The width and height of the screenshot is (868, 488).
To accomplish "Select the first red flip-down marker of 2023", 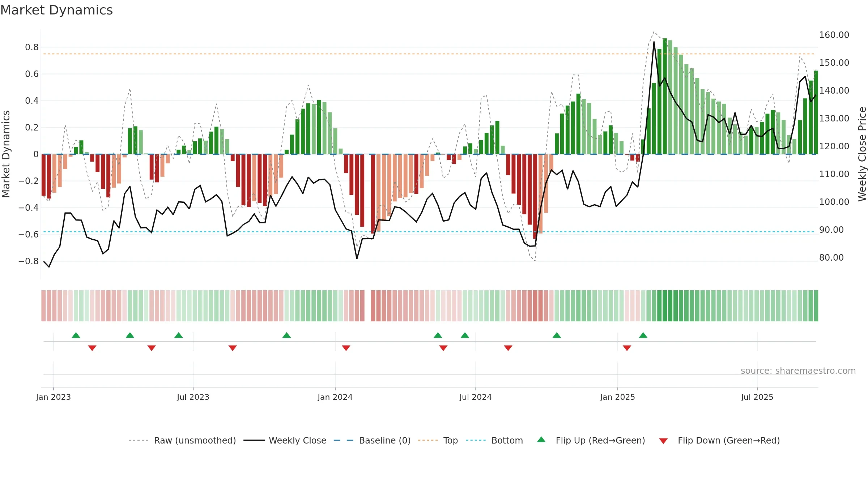I will click(92, 348).
